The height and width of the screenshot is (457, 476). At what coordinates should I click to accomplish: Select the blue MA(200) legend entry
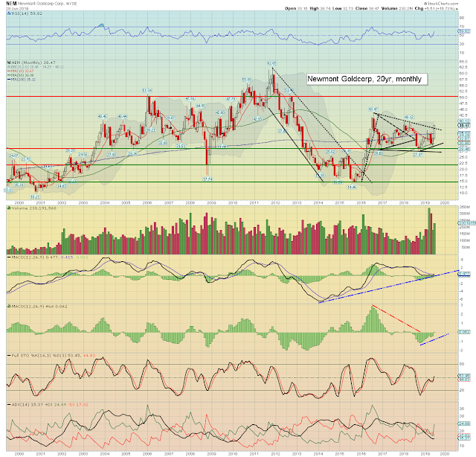(22, 80)
